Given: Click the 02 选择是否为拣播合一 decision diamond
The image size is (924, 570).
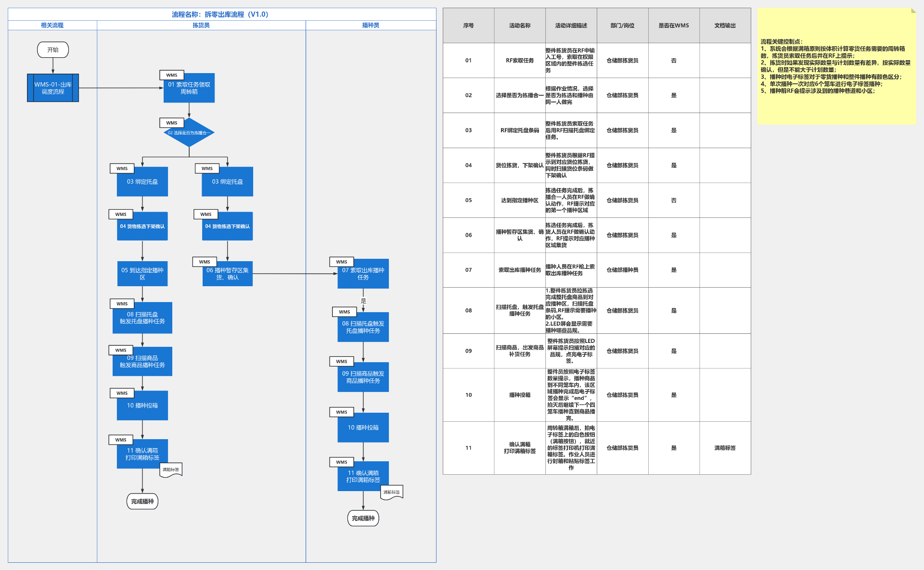Looking at the screenshot, I should [189, 133].
